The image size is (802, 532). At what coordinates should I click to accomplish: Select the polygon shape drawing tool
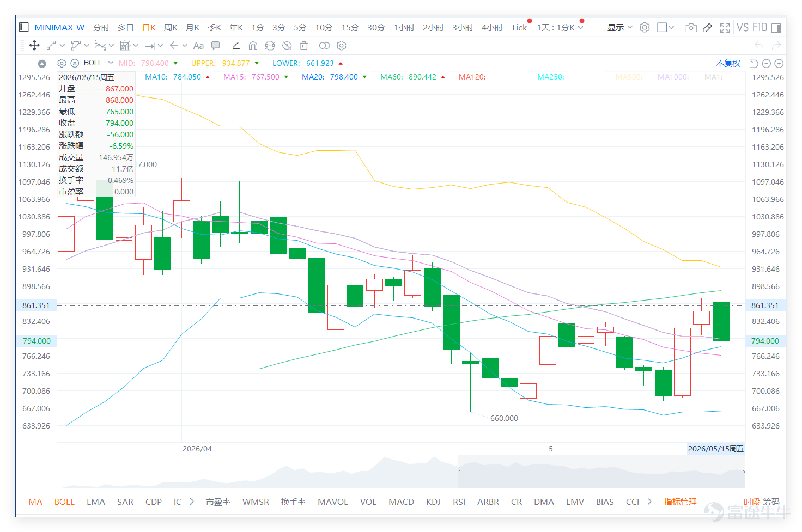point(76,46)
